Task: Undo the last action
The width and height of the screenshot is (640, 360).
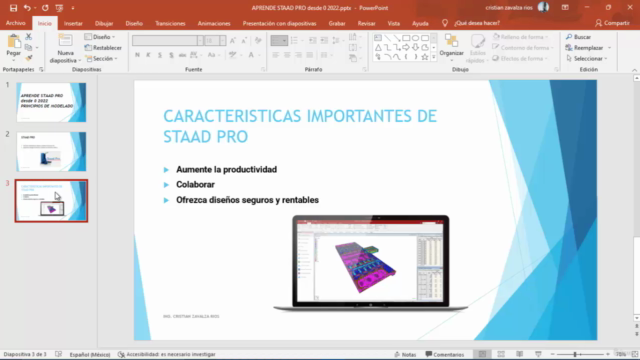Action: [27, 8]
